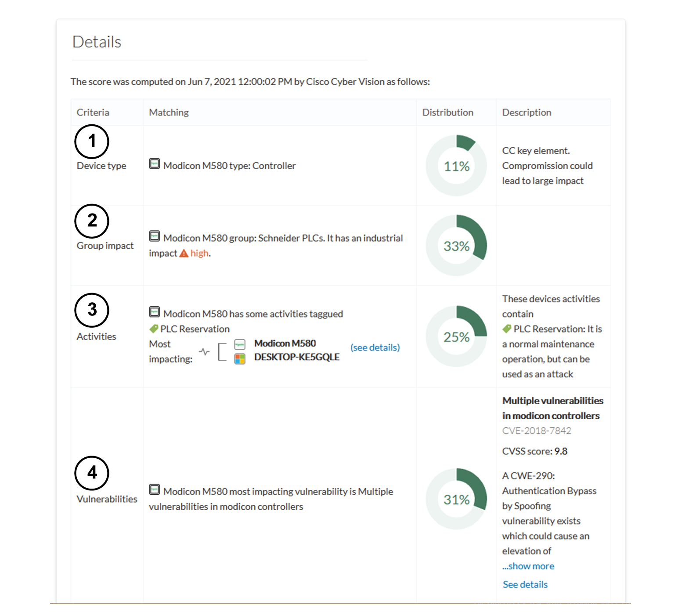Click the 'Most impacting:' label
Viewport: 682px width, 616px height.
coord(170,351)
